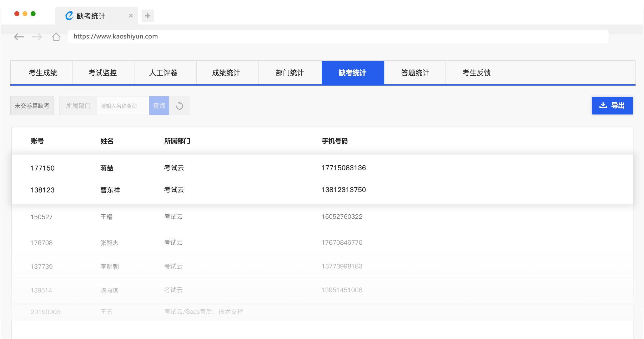Click the reset refresh icon beside 查询
This screenshot has height=339, width=644.
179,106
